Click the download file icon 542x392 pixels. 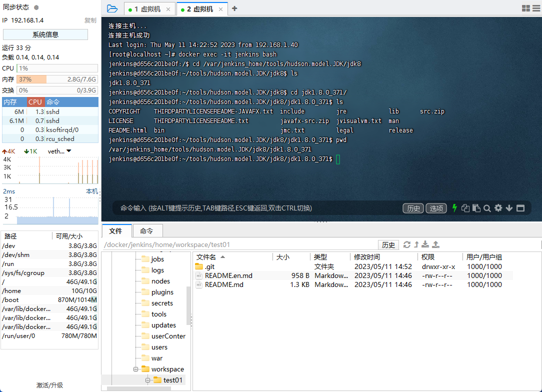click(425, 244)
